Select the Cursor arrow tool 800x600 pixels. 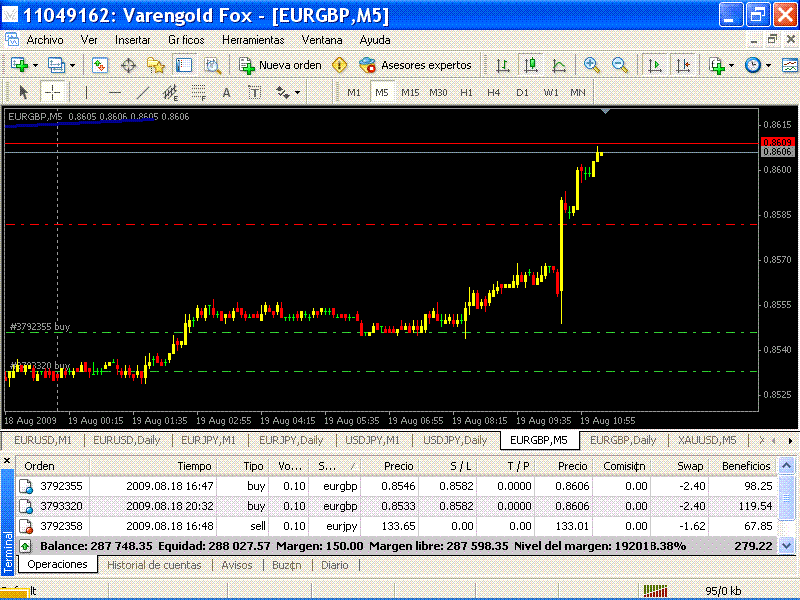23,92
